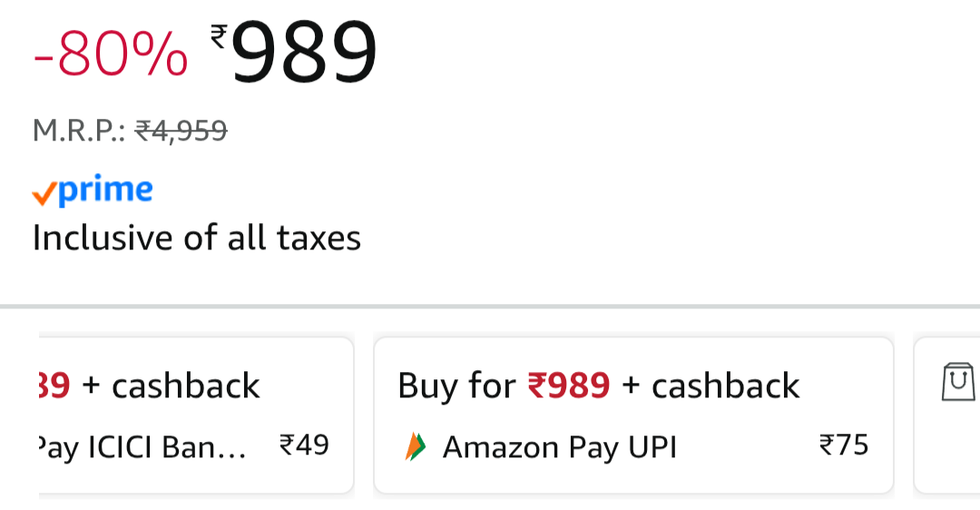This screenshot has width=980, height=510.
Task: Tap the orange Prime checkmark icon
Action: [x=44, y=193]
